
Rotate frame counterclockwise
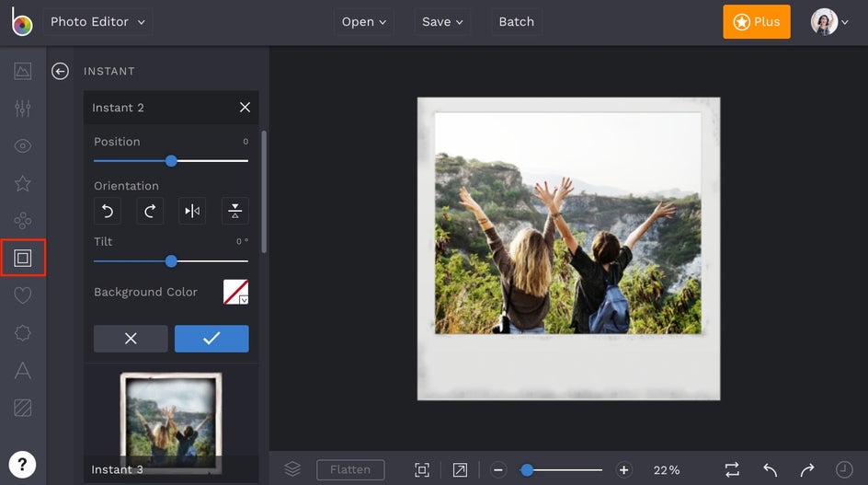click(x=108, y=211)
